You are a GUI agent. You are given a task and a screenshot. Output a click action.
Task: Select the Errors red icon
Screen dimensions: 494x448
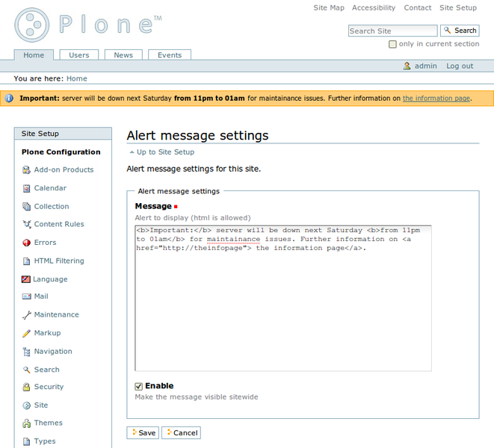point(27,243)
